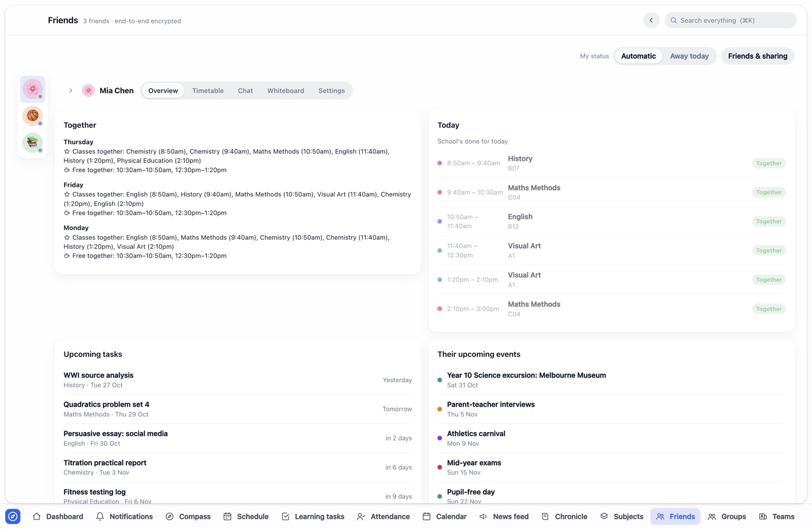The height and width of the screenshot is (529, 812).
Task: Click the Friends item in the navigation bar
Action: click(x=675, y=516)
